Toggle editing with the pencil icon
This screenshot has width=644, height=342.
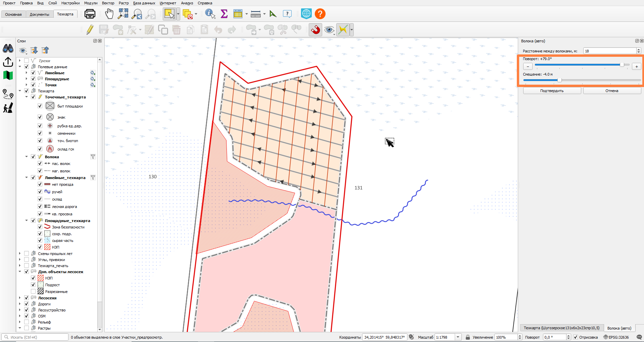pyautogui.click(x=90, y=30)
